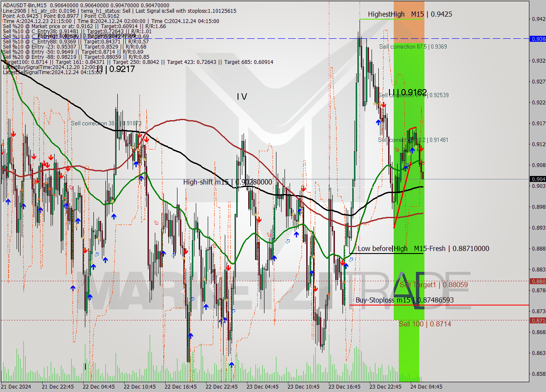Click the 0.917 price axis value
This screenshot has height=392, width=546.
(538, 123)
